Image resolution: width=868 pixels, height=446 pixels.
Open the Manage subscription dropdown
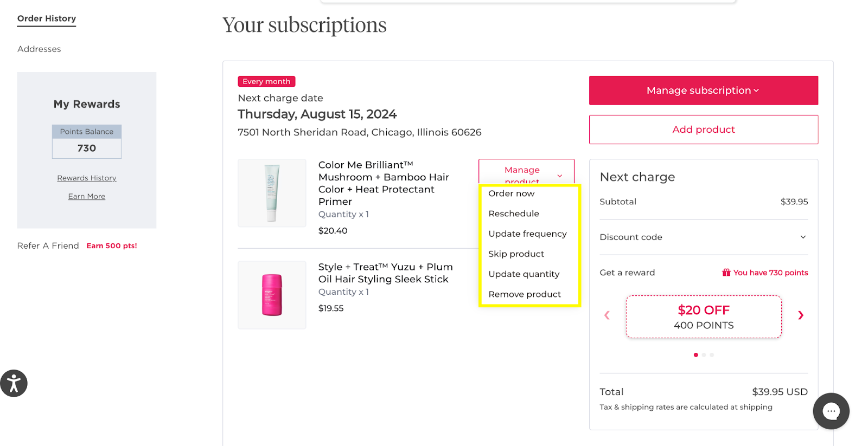[704, 91]
